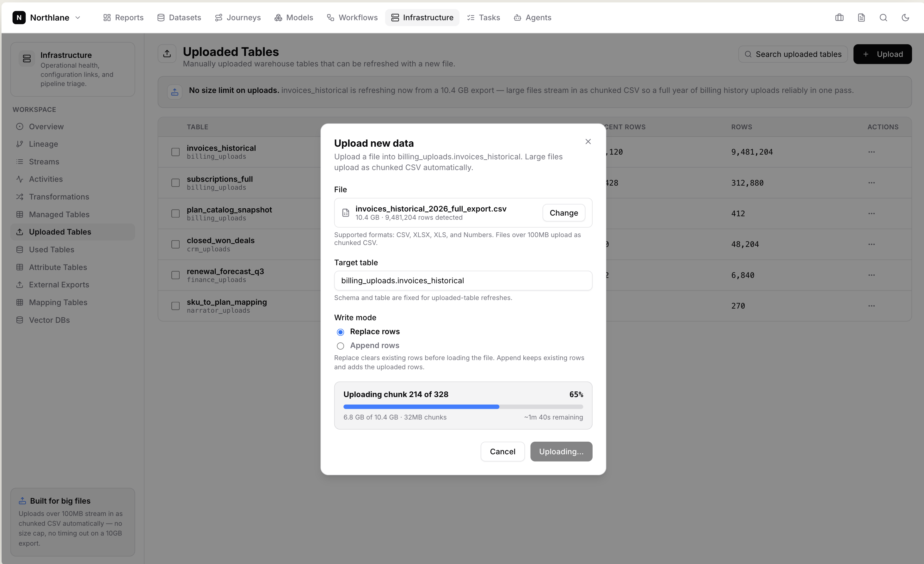Open Activities in the sidebar
The width and height of the screenshot is (924, 564).
[73, 179]
